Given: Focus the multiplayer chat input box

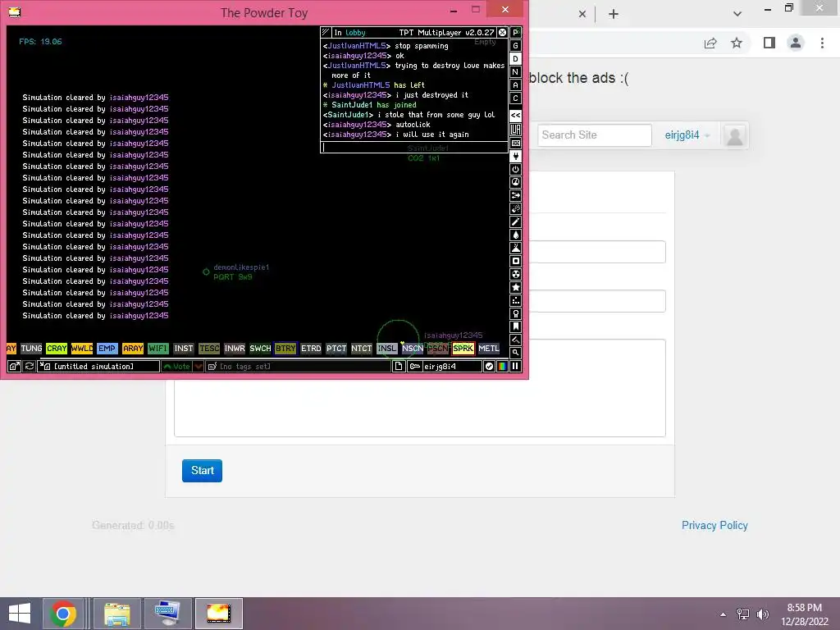Looking at the screenshot, I should click(414, 148).
